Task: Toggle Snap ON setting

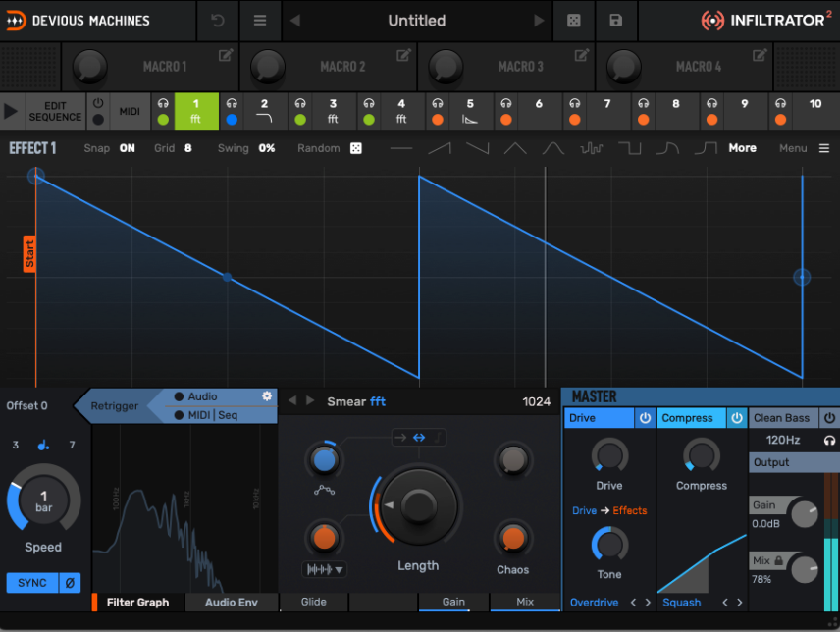Action: point(127,148)
